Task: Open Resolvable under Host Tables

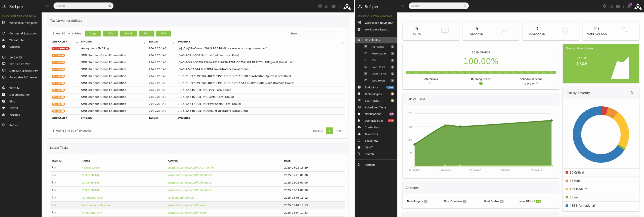Action: coord(378,54)
